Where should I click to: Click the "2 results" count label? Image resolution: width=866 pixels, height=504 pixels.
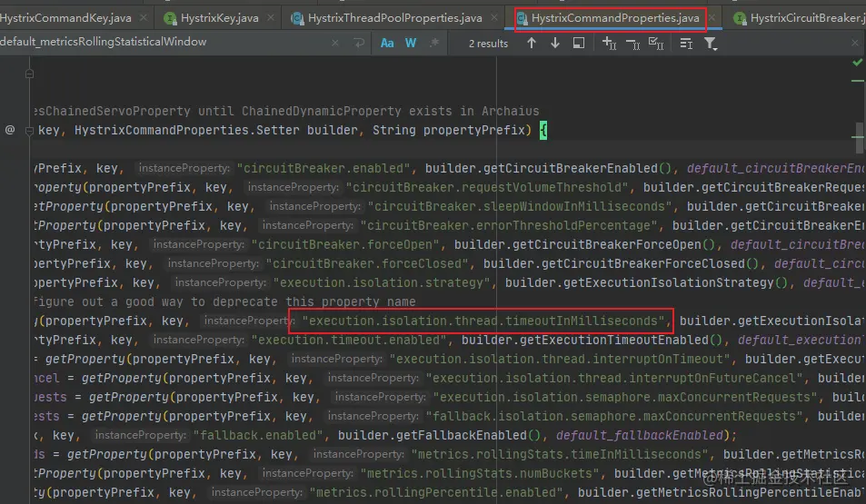click(488, 44)
